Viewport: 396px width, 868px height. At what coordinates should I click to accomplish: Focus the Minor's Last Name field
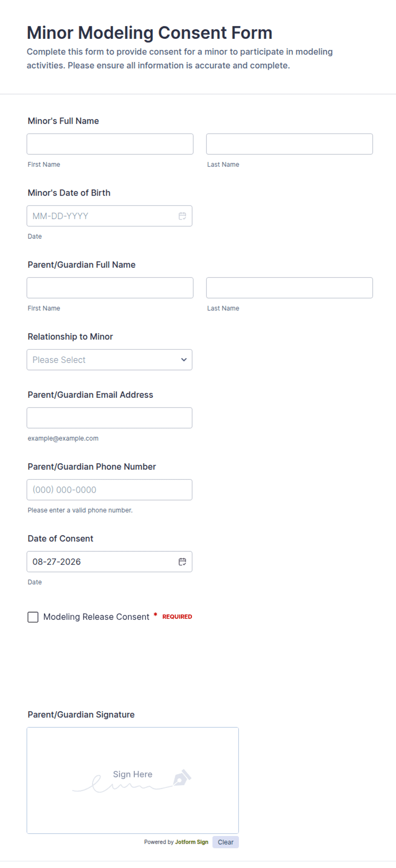pos(290,144)
